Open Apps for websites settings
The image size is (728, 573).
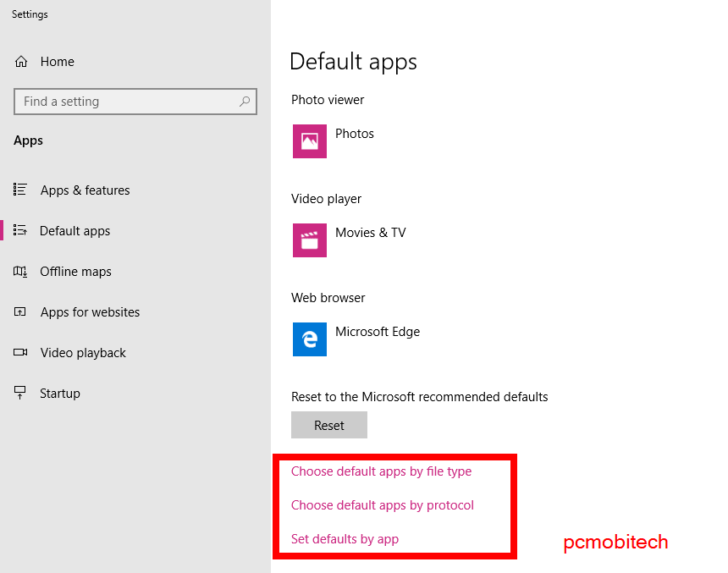[x=90, y=312]
